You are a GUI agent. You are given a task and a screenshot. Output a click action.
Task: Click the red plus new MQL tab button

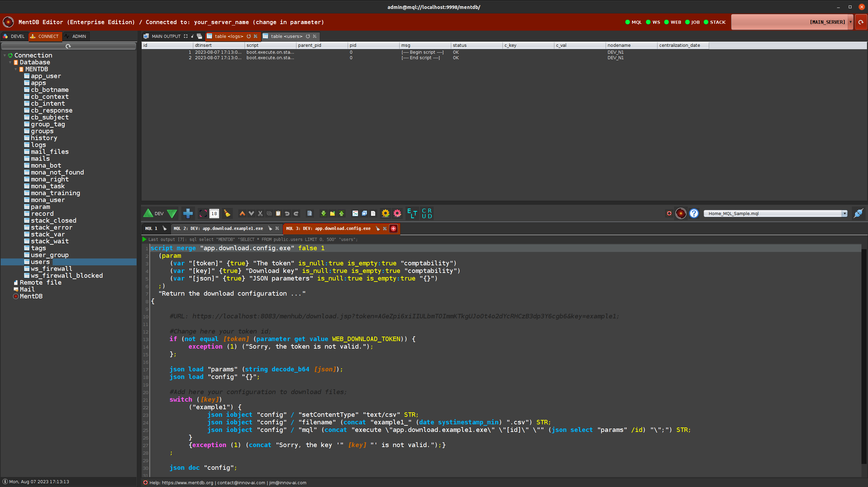click(393, 229)
